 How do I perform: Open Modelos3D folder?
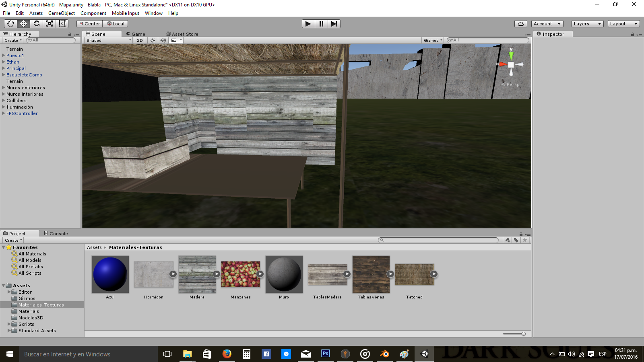[x=31, y=318]
